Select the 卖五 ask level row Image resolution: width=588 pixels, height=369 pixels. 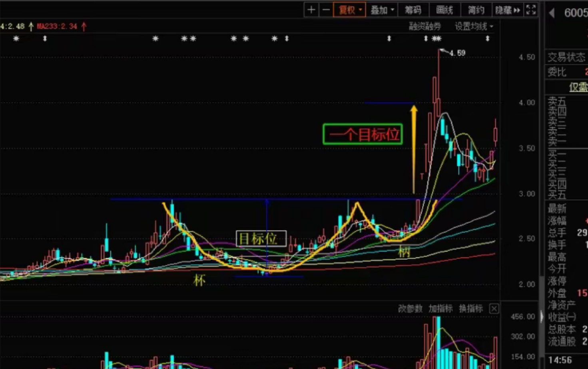click(567, 101)
